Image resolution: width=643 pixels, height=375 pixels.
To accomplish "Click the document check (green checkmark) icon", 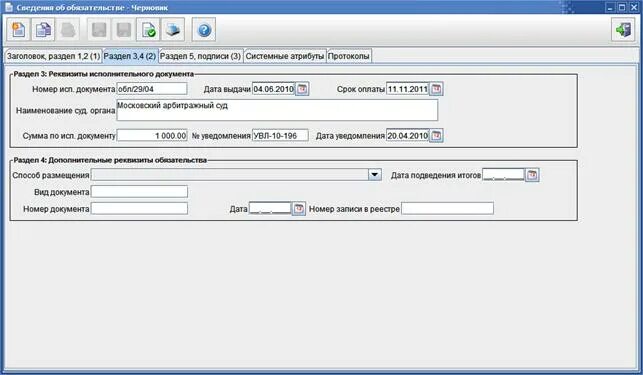I will (x=148, y=30).
